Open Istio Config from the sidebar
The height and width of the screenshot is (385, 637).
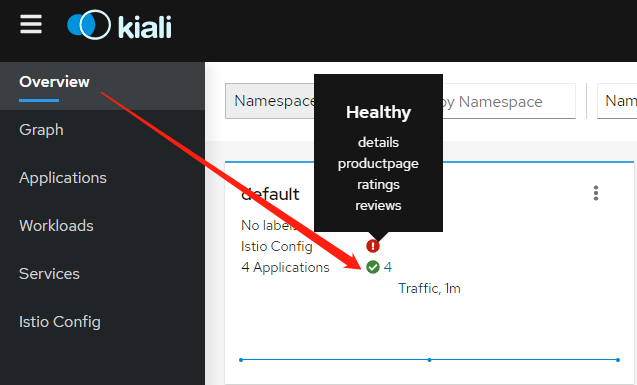pyautogui.click(x=60, y=322)
